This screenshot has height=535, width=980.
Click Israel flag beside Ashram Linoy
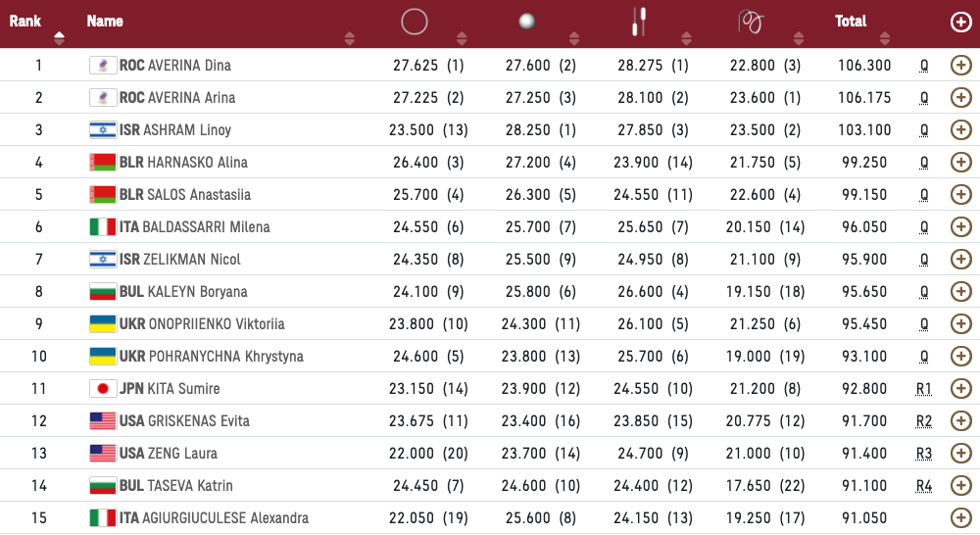(102, 130)
